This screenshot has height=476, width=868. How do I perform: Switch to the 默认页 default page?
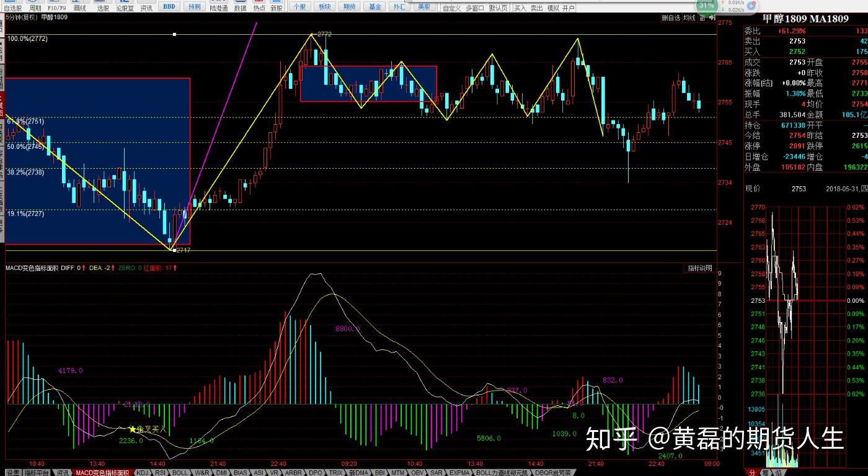498,8
